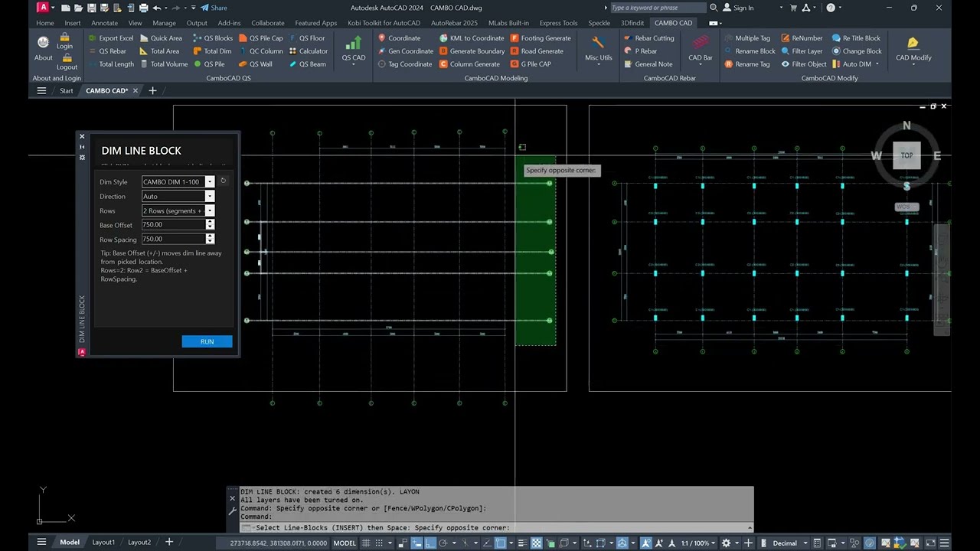Click the Multiple Tag tool
Screen dimensions: 980x551
click(746, 38)
